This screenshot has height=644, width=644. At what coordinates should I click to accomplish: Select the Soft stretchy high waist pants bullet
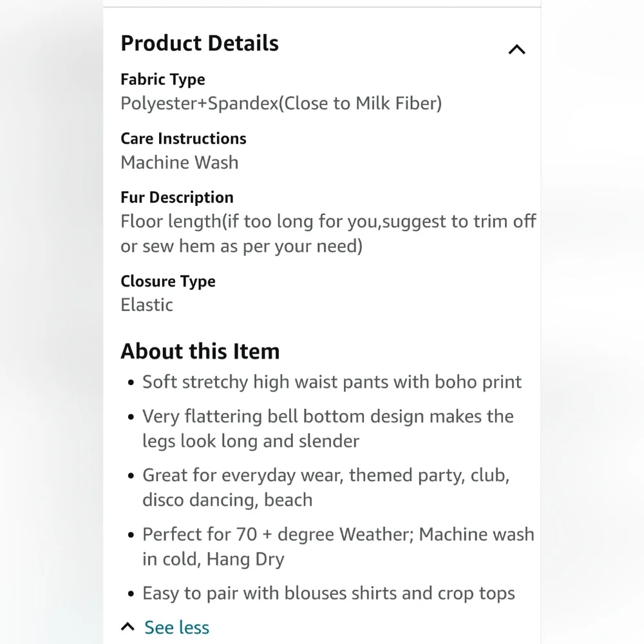[332, 382]
